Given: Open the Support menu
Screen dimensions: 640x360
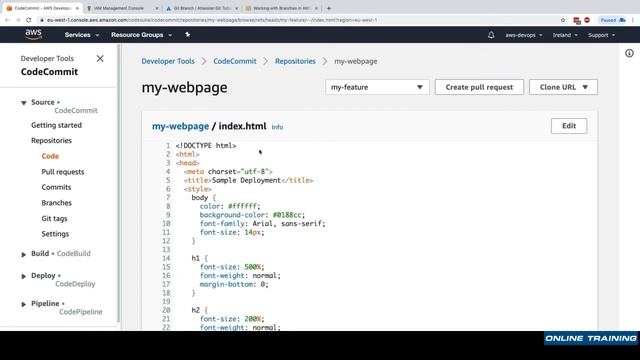Looking at the screenshot, I should pyautogui.click(x=601, y=35).
